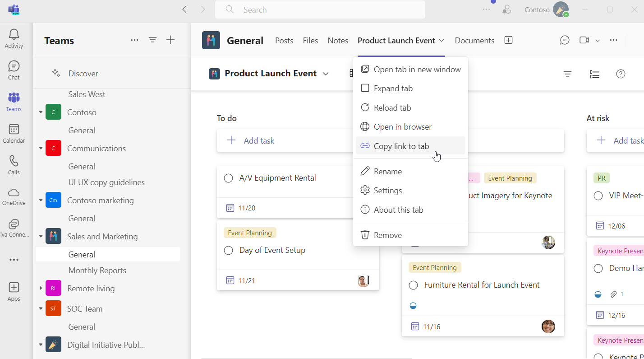Choose Expand tab from the menu

click(410, 89)
